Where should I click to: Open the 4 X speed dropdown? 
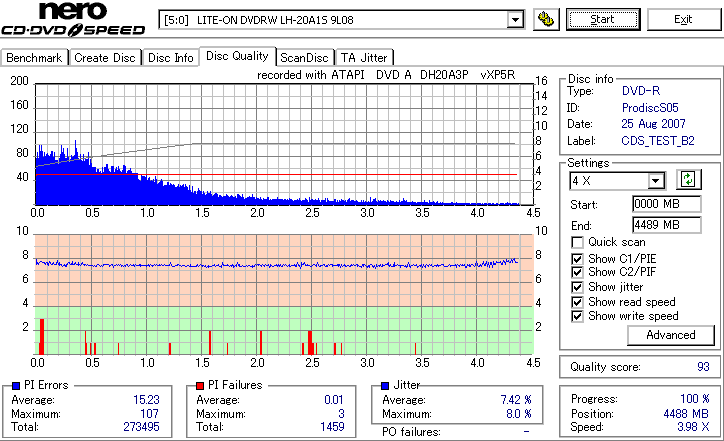pos(656,181)
